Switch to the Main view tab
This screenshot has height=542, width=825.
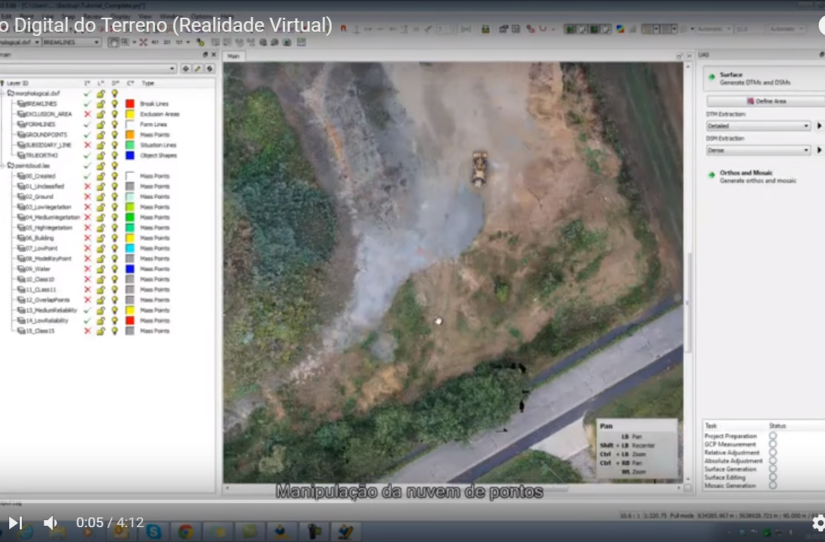point(234,56)
